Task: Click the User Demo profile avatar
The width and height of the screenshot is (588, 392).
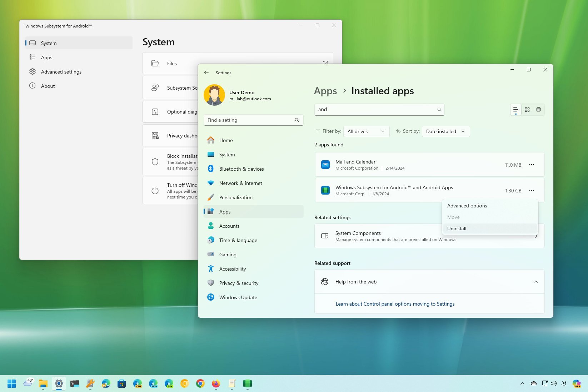Action: [x=214, y=95]
